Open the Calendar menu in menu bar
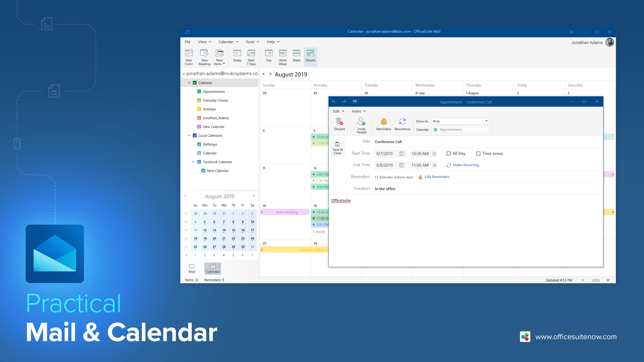644x362 pixels. pyautogui.click(x=228, y=42)
